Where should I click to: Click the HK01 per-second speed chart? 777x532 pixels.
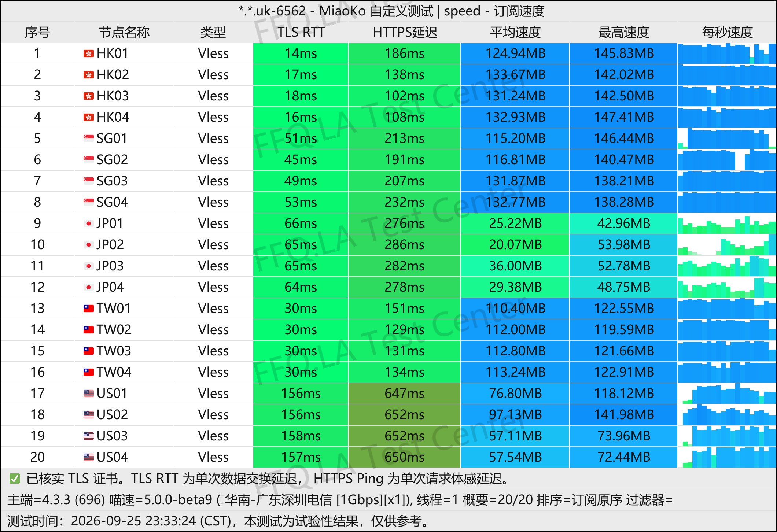click(727, 53)
